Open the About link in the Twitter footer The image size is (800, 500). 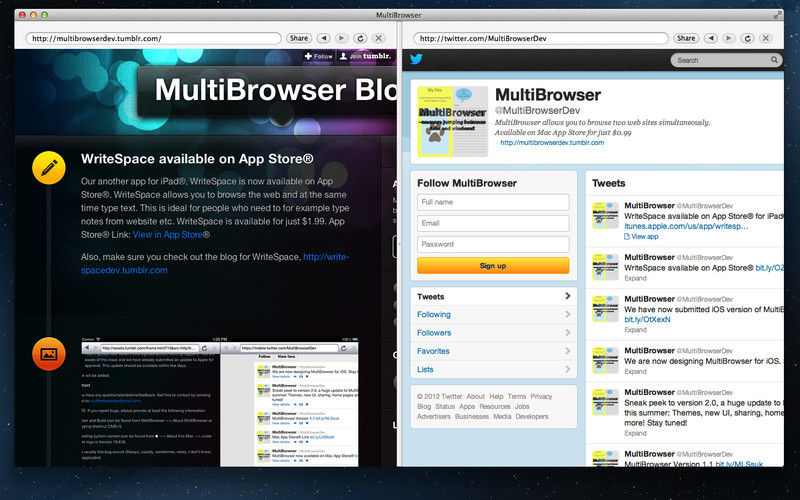tap(476, 396)
